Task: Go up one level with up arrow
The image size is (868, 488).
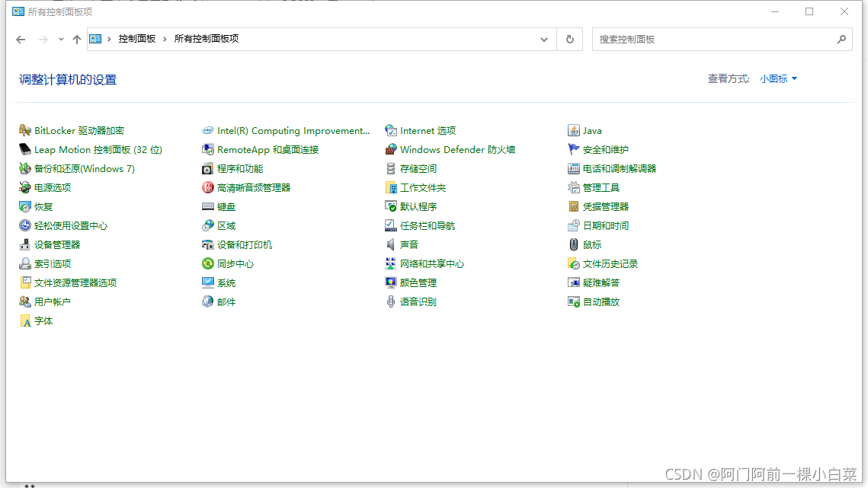Action: pos(77,40)
